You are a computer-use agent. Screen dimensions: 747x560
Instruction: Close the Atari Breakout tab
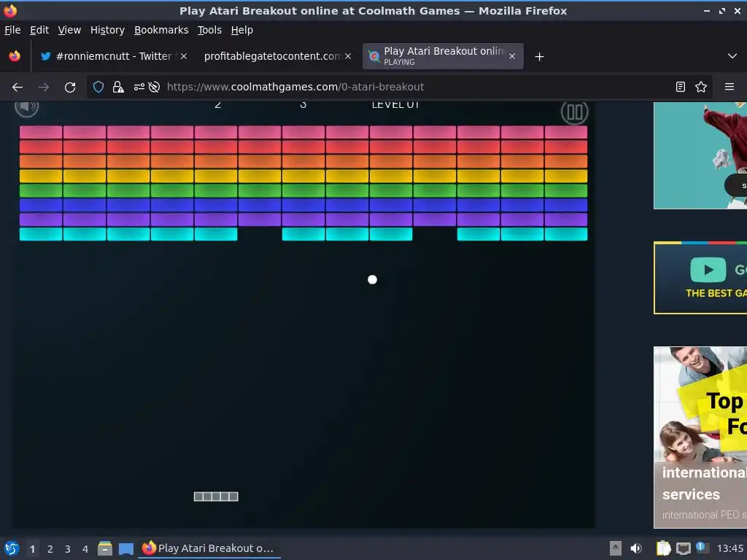pos(511,56)
